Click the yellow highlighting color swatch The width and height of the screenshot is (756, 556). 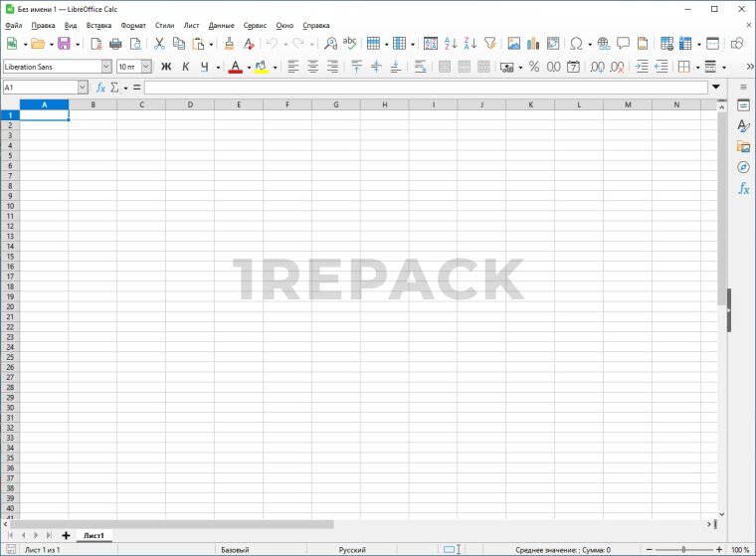click(261, 67)
